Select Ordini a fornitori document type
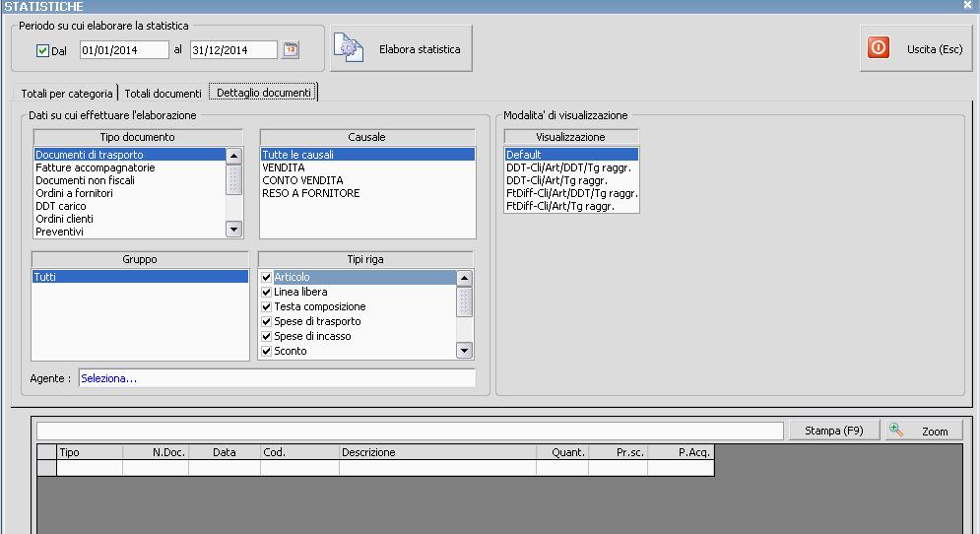The width and height of the screenshot is (980, 534). (129, 193)
